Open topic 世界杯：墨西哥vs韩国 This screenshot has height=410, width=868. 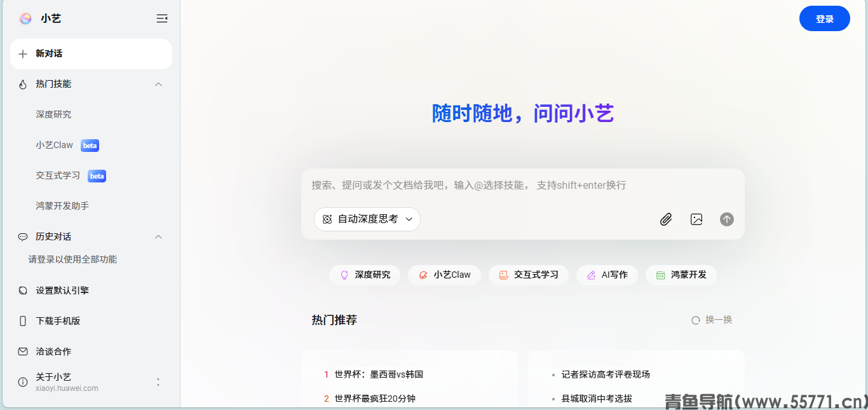(x=379, y=374)
